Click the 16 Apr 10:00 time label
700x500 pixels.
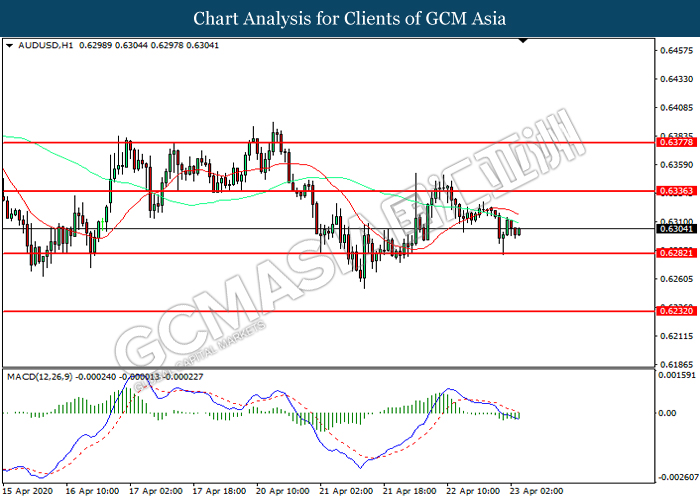[x=92, y=491]
